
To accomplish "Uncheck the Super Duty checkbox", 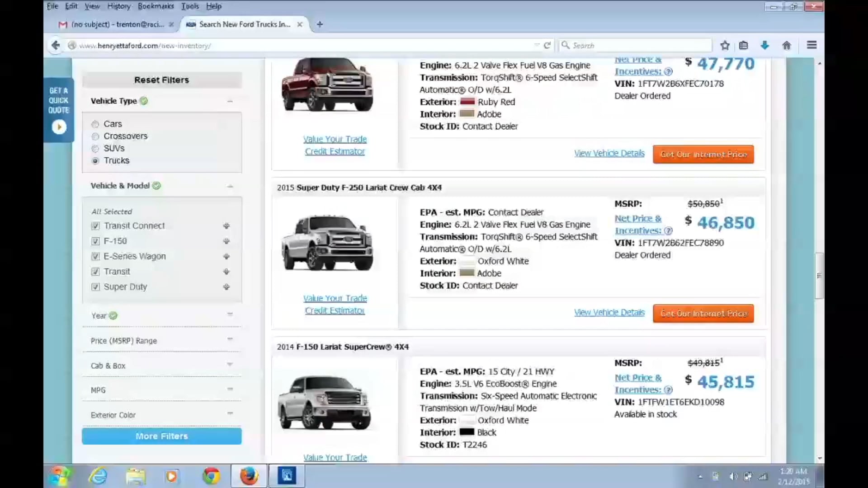I will [95, 287].
